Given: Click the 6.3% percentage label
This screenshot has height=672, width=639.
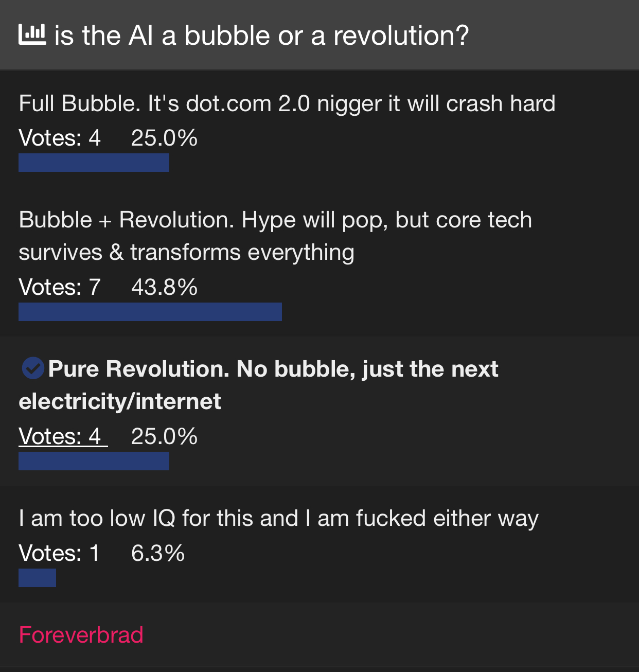Looking at the screenshot, I should 158,553.
